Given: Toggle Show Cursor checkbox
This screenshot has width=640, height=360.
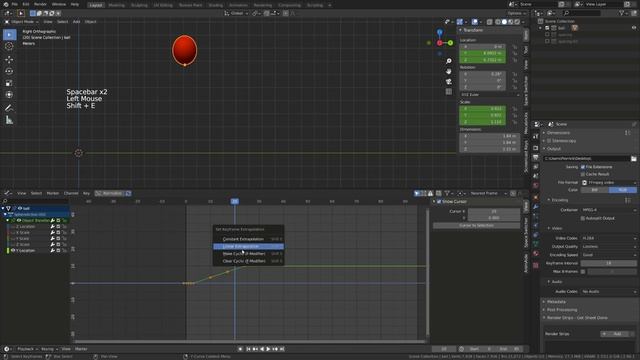Looking at the screenshot, I should 439,202.
